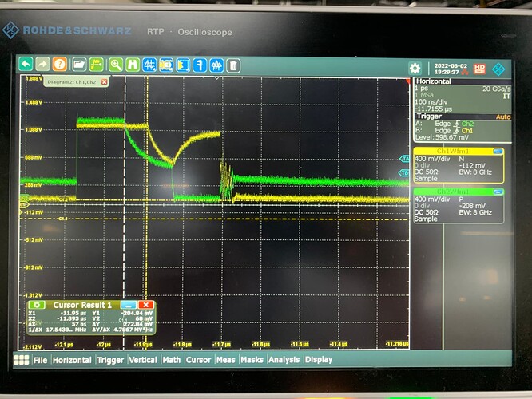Viewport: 532px width, 399px height.
Task: Select the Cursor measurement tool icon
Action: coord(149,65)
